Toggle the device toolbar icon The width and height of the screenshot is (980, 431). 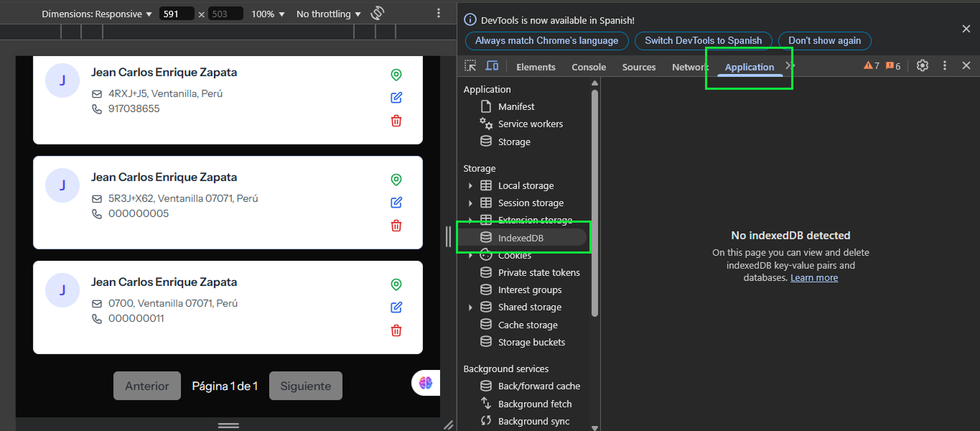pos(492,66)
